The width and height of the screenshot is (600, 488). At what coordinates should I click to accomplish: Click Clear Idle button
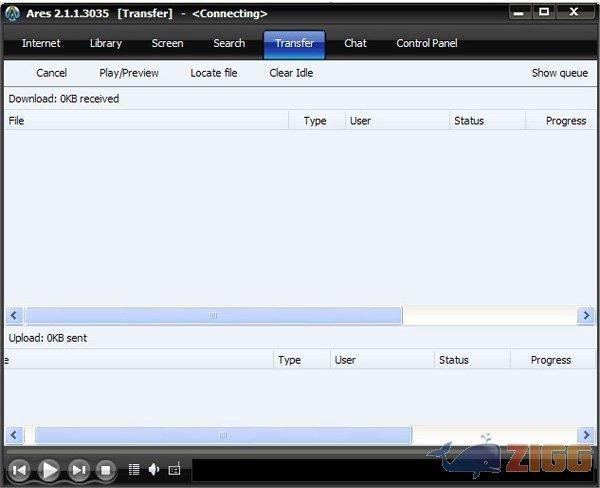click(x=291, y=73)
